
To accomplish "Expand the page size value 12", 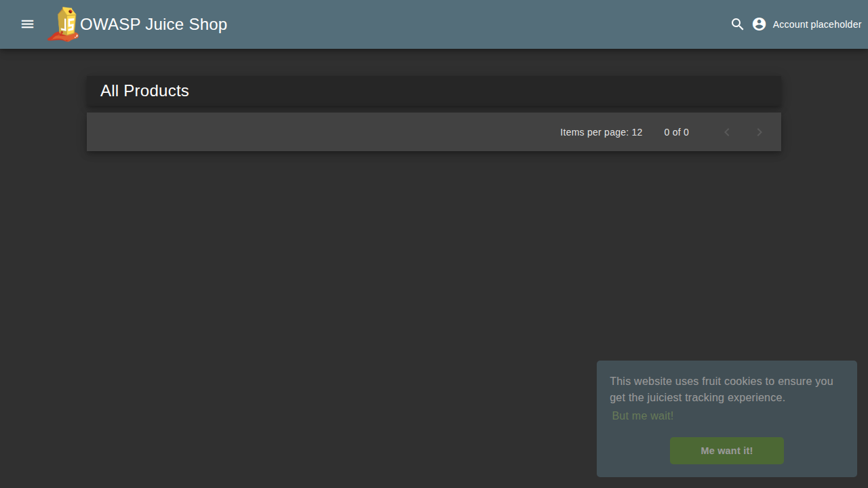I will pos(637,132).
